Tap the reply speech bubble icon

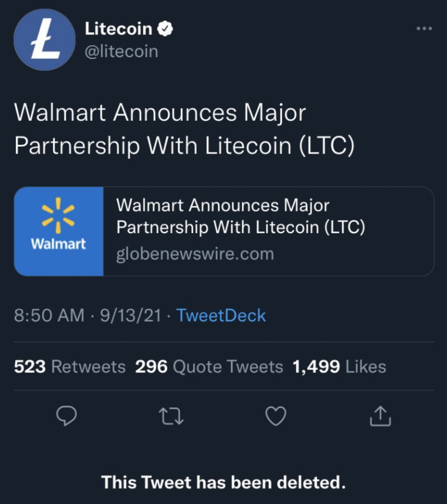click(x=66, y=416)
